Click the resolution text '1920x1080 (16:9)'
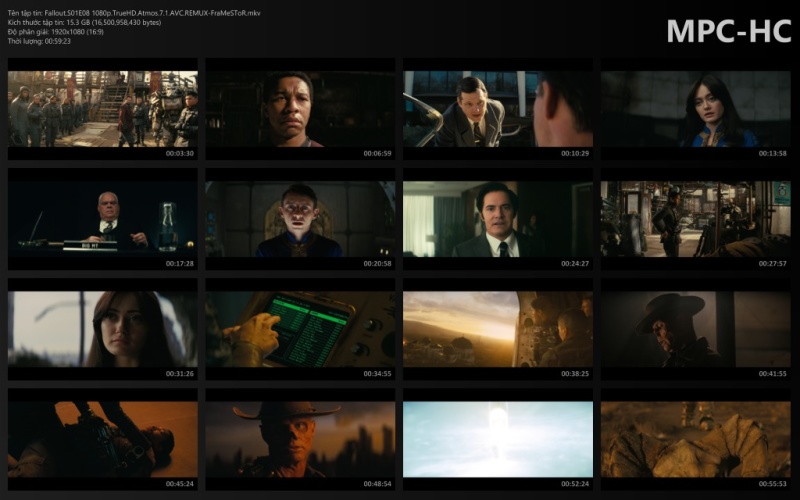 [x=78, y=32]
